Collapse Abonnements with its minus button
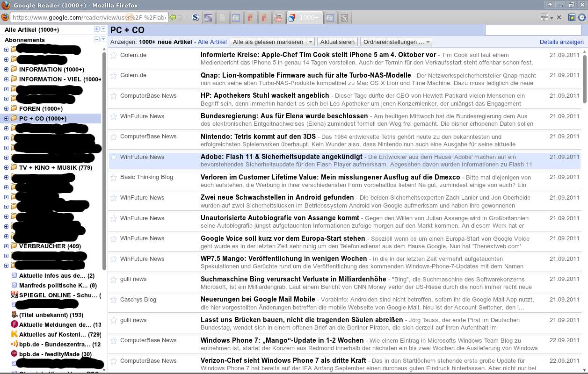The height and width of the screenshot is (374, 588). click(97, 39)
